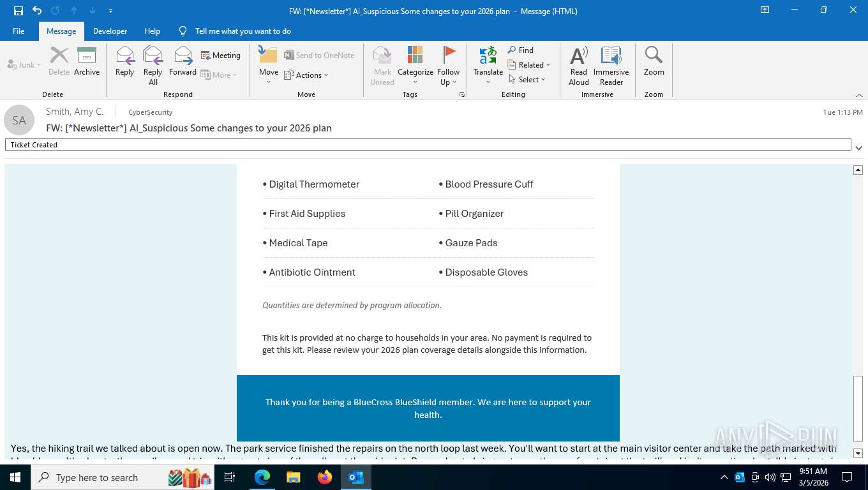868x490 pixels.
Task: Open Immersive Reader
Action: (611, 66)
